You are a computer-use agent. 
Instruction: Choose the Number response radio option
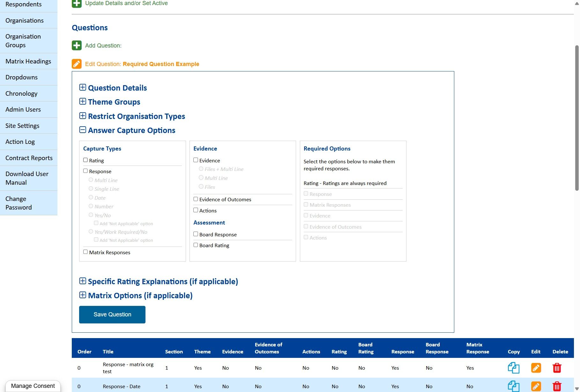click(91, 206)
